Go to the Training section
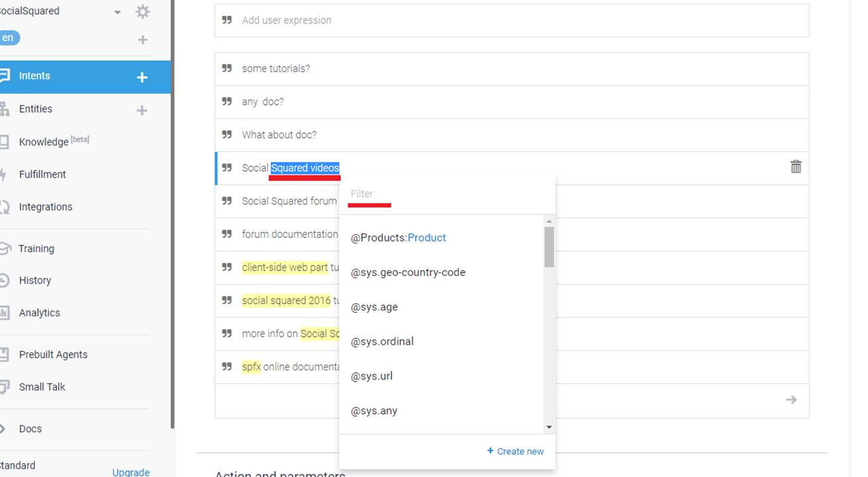Image resolution: width=868 pixels, height=477 pixels. click(x=36, y=249)
